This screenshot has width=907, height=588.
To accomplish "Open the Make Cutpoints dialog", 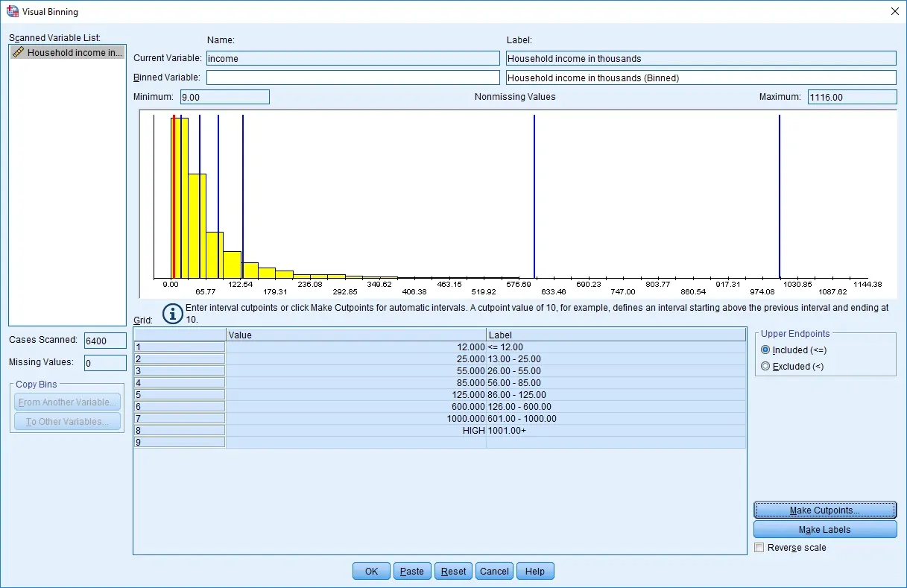I will (824, 510).
